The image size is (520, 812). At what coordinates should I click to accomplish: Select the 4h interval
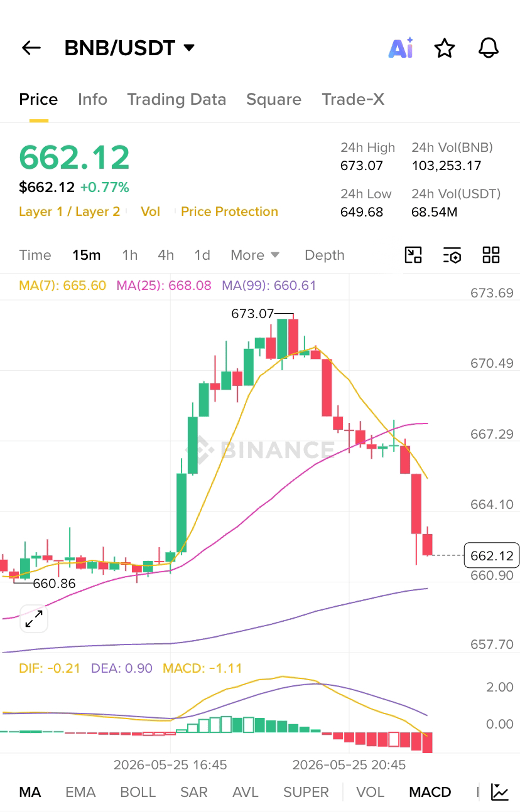coord(166,255)
